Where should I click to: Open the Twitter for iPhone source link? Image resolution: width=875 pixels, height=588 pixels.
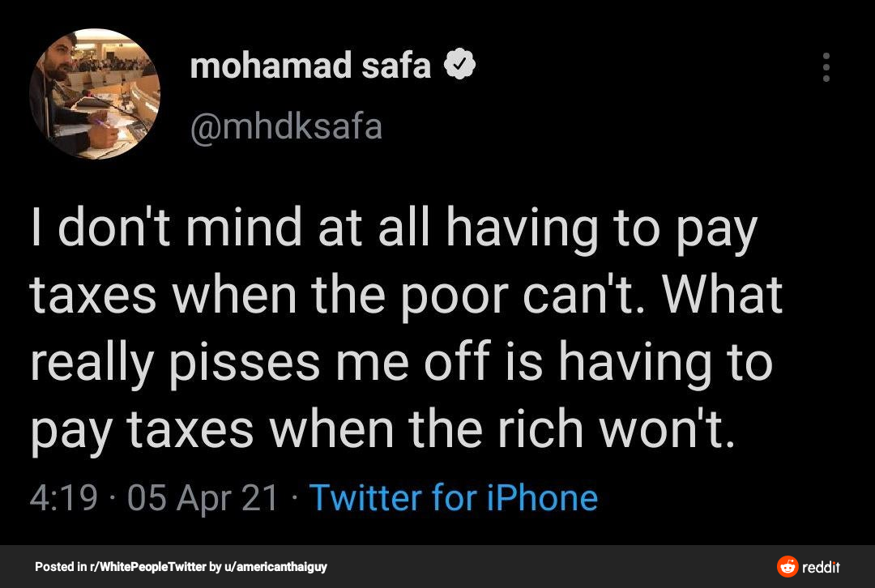coord(453,496)
